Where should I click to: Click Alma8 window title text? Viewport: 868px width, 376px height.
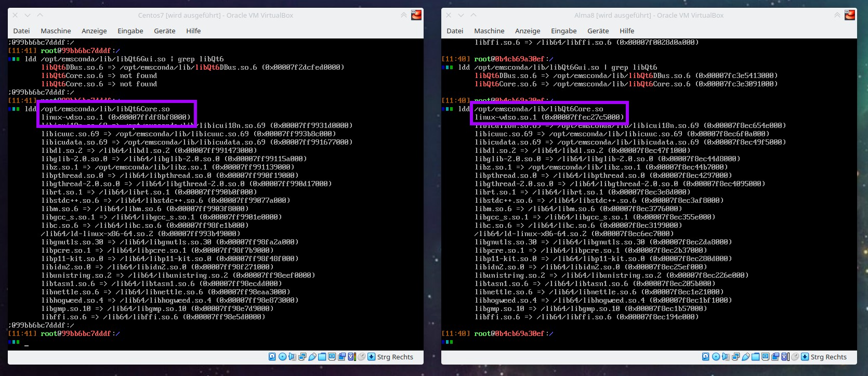(x=649, y=15)
